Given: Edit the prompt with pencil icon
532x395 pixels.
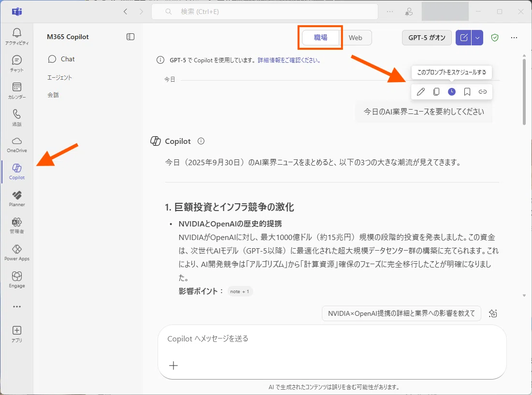Looking at the screenshot, I should click(x=421, y=92).
